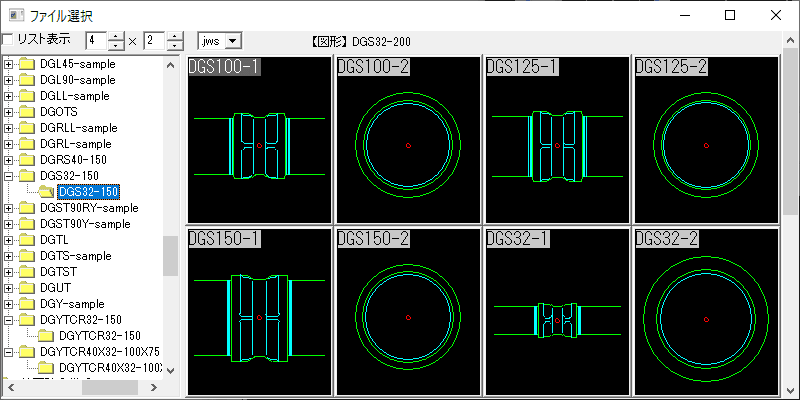The image size is (800, 400).
Task: Select the DGYTCR32-150 child subfolder
Action: (100, 336)
